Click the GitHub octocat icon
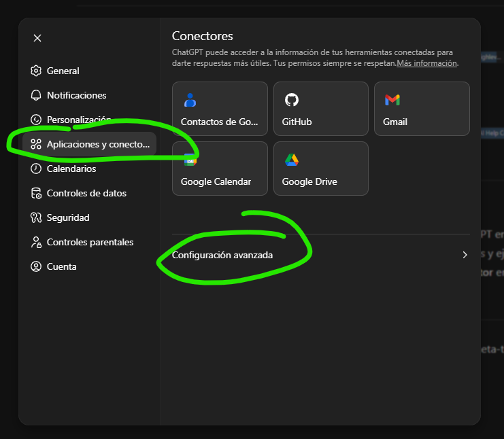Viewport: 504px width, 439px height. [292, 100]
